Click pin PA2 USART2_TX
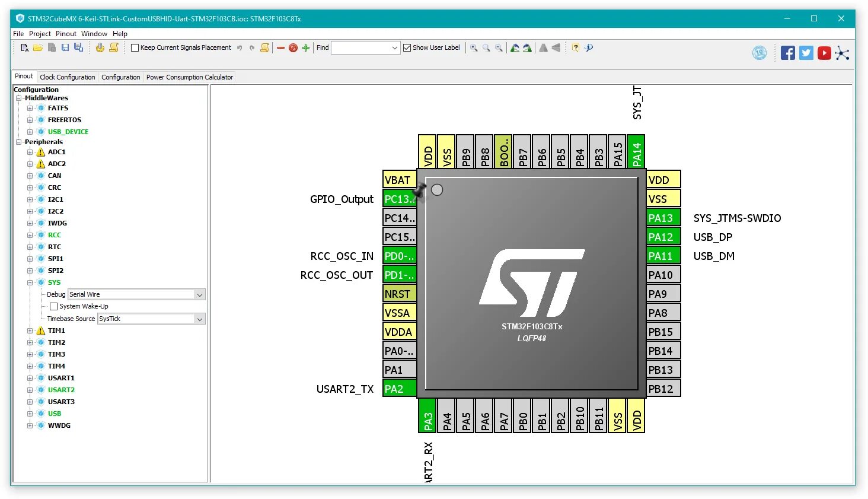The height and width of the screenshot is (499, 868). point(400,389)
